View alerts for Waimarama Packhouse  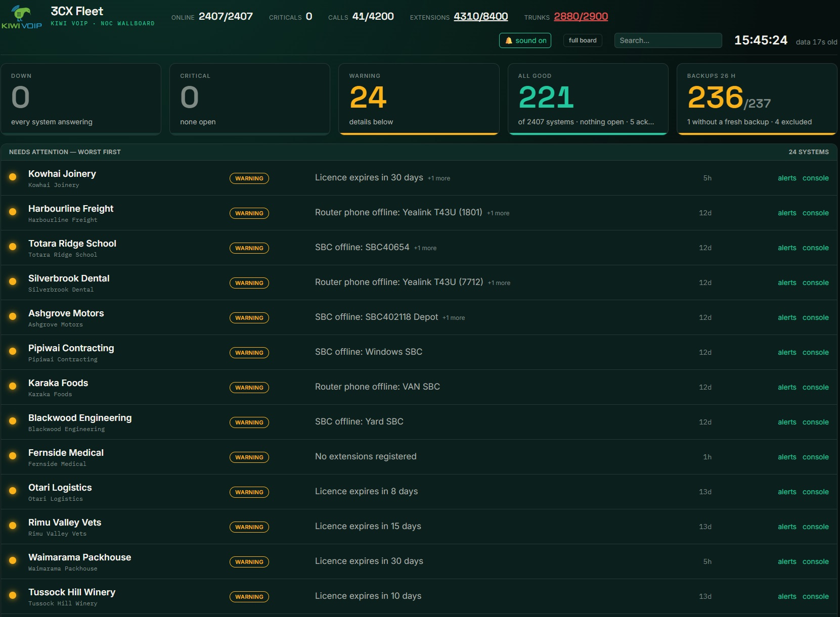pos(787,561)
